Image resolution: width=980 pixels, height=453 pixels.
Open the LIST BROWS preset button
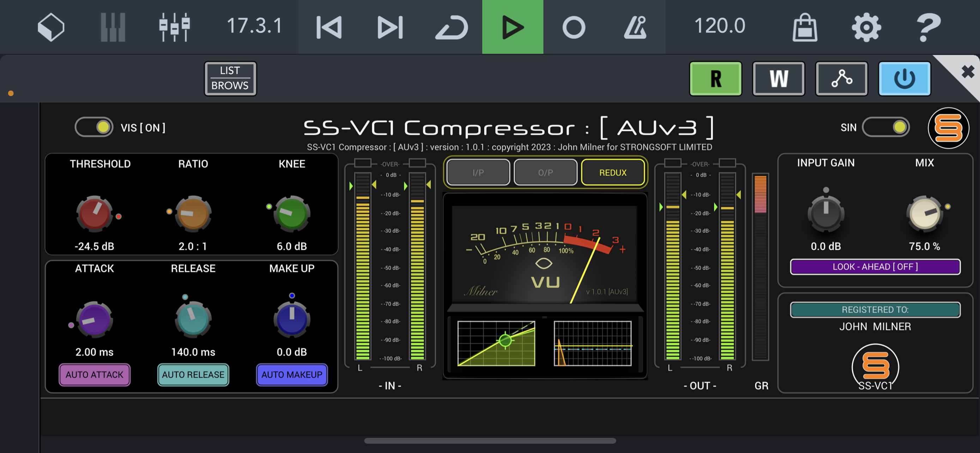(x=230, y=78)
